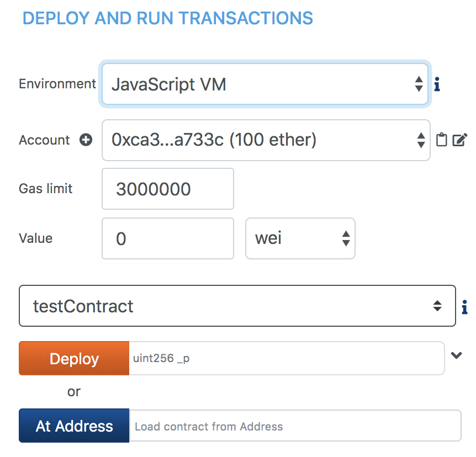Screen dimensions: 476x457
Task: Open the Account dropdown showing 0xca3...a733c
Action: click(266, 140)
